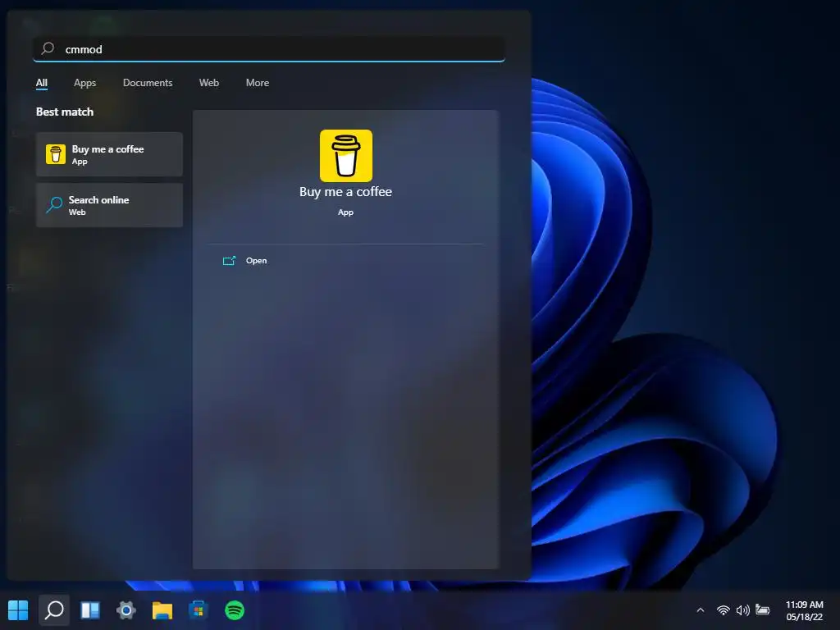
Task: Choose the Search online Web result
Action: (109, 205)
